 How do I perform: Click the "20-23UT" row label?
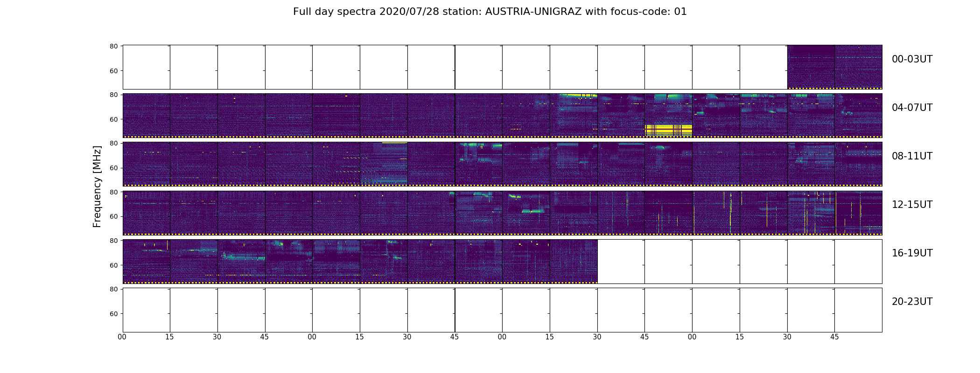pos(912,302)
